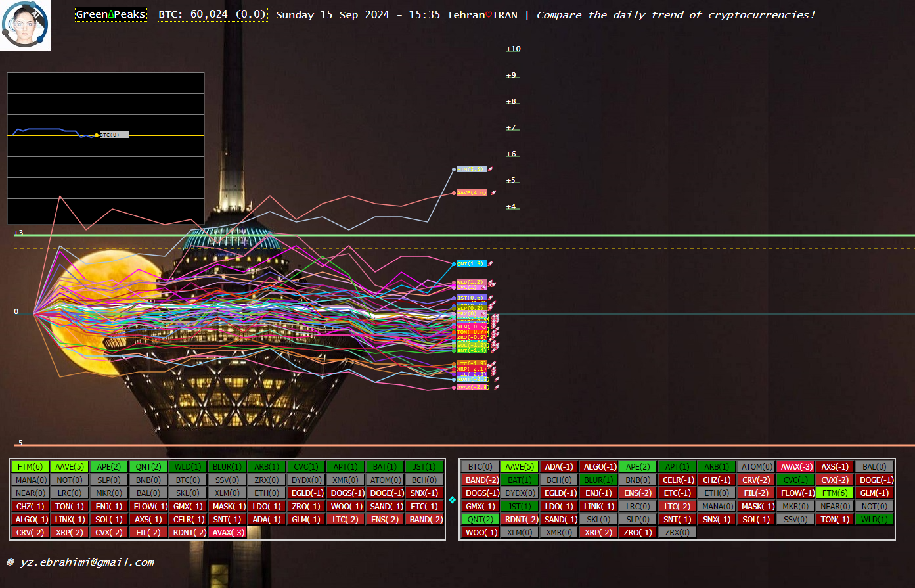Select FTM(6) tile in the ranked panel
The image size is (915, 588).
click(x=30, y=467)
